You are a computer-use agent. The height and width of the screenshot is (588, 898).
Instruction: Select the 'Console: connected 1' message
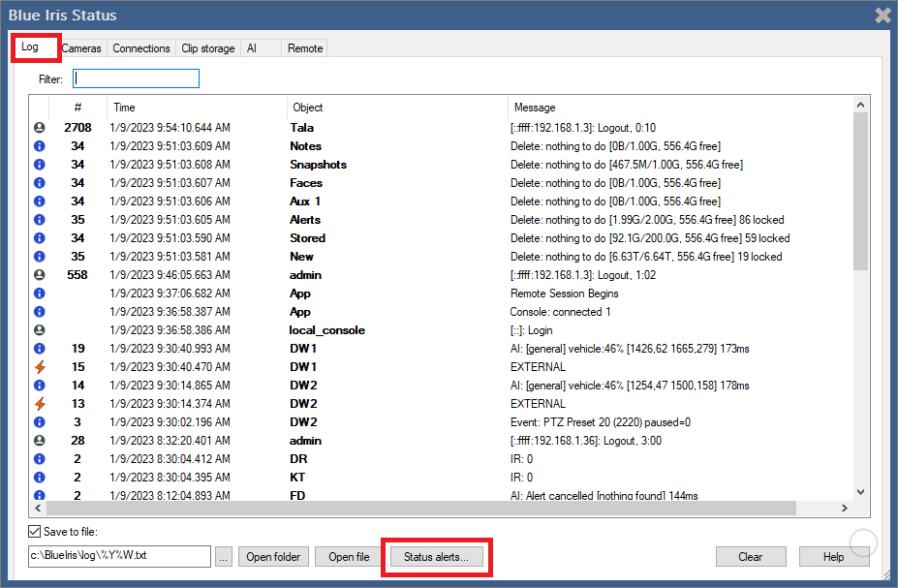[560, 312]
